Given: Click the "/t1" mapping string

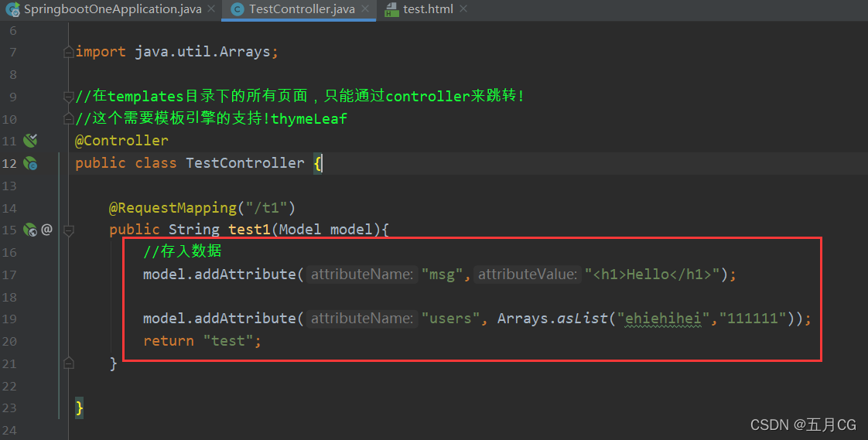Looking at the screenshot, I should (x=267, y=207).
